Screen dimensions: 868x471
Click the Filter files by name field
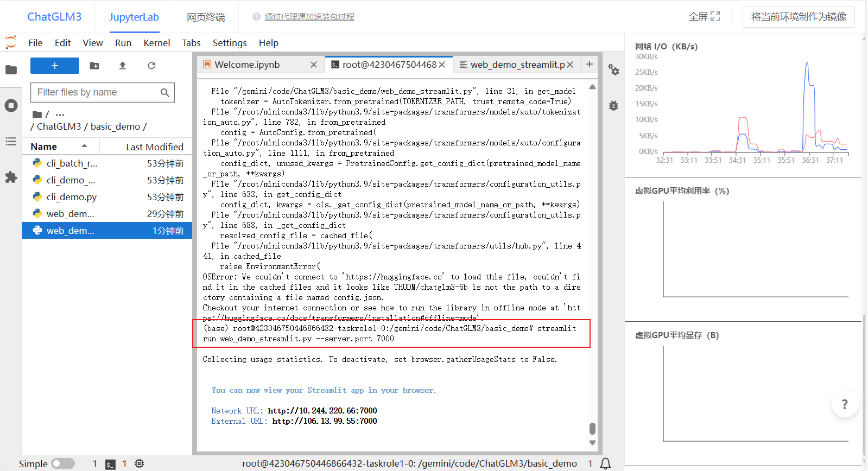(98, 92)
